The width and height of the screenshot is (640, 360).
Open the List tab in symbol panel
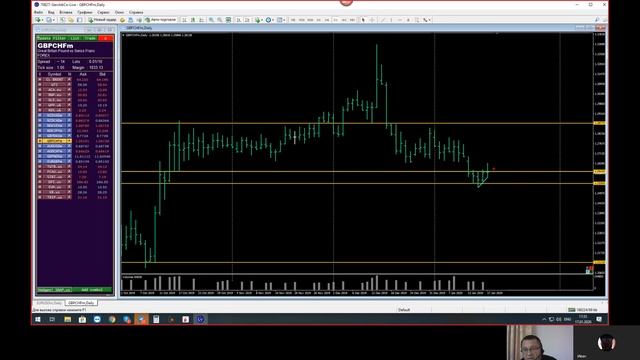pos(75,38)
